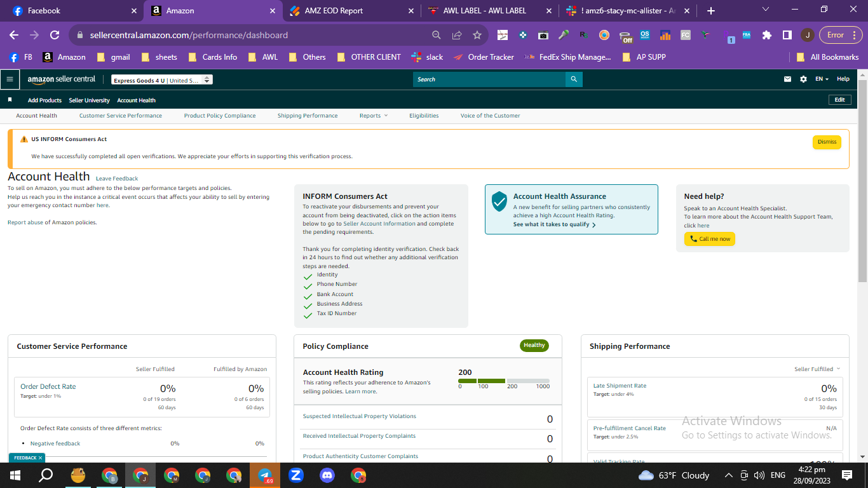The height and width of the screenshot is (488, 868).
Task: Open Zalo from the taskbar
Action: (296, 475)
